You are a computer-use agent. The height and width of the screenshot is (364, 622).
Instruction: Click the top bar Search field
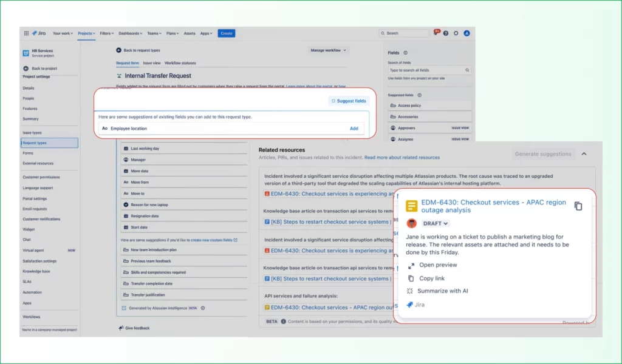coord(404,33)
